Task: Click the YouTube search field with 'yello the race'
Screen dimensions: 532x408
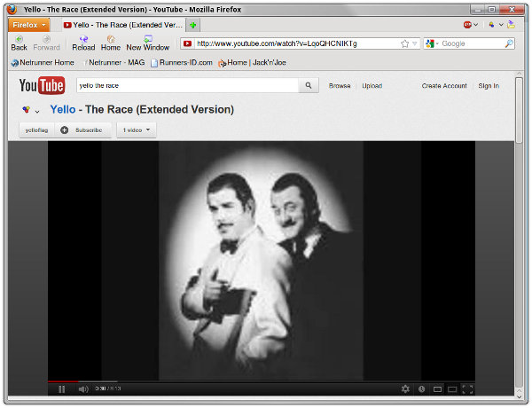Action: pos(188,85)
